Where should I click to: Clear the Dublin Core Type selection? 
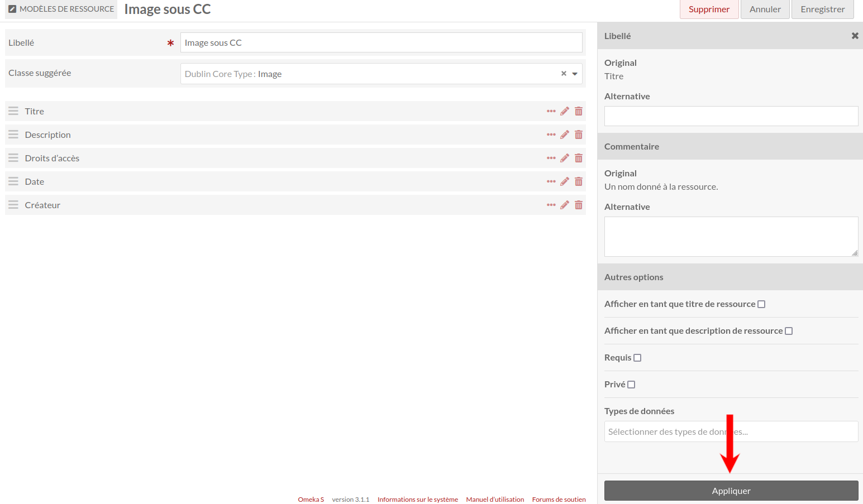(x=564, y=74)
